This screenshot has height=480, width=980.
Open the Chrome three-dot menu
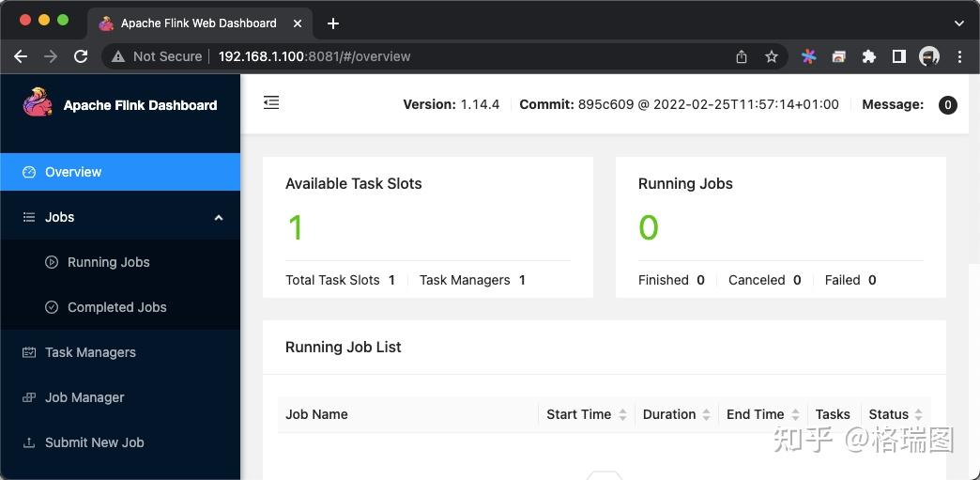click(959, 56)
